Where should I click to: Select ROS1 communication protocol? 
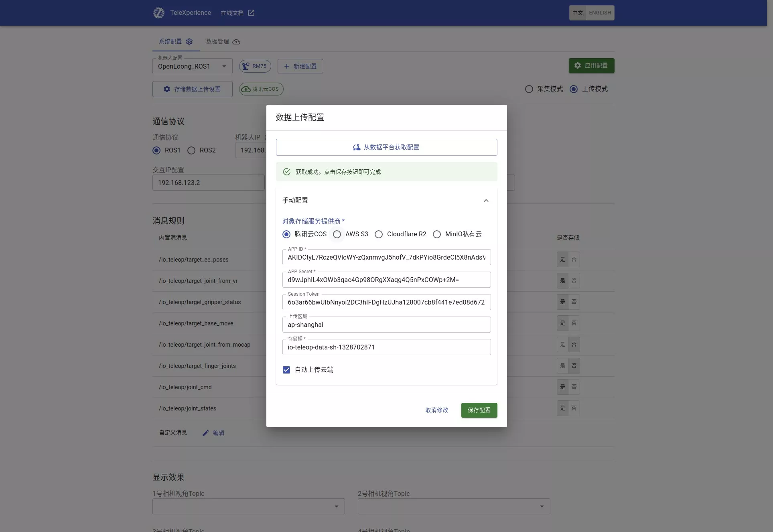point(156,150)
